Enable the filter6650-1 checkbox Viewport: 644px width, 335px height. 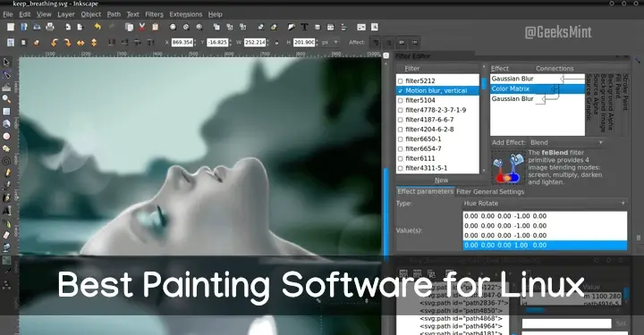[x=401, y=139]
